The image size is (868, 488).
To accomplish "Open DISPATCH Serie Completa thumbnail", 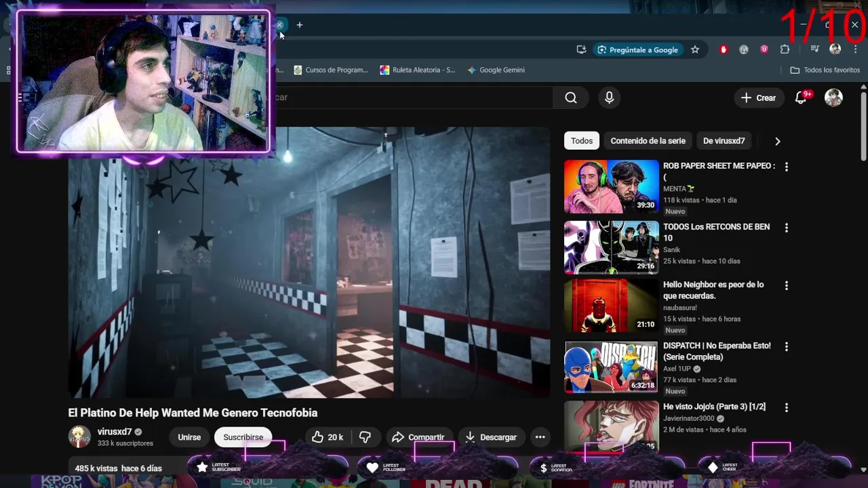I will 611,367.
